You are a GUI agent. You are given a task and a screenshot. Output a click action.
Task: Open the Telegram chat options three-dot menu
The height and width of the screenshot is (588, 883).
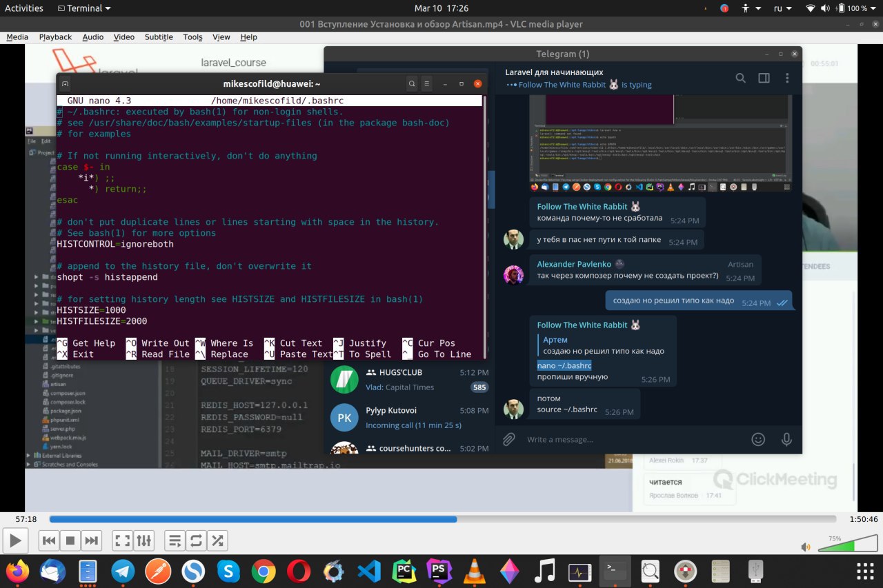tap(786, 78)
